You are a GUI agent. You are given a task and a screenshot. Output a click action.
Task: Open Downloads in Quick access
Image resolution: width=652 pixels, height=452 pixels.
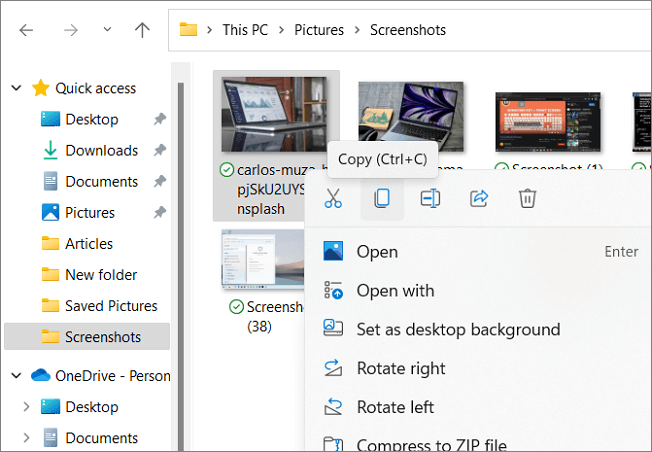101,150
